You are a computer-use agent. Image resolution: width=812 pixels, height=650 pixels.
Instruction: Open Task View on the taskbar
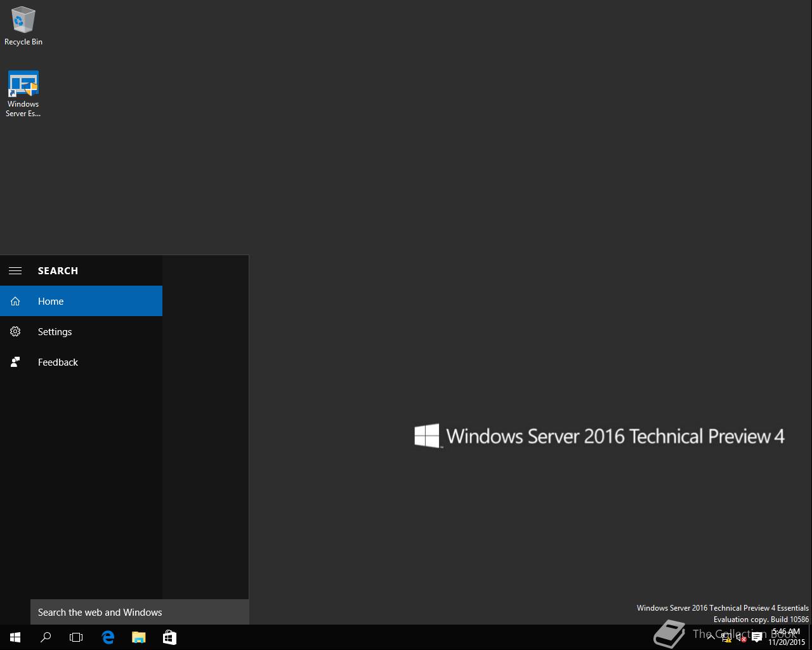(x=76, y=637)
